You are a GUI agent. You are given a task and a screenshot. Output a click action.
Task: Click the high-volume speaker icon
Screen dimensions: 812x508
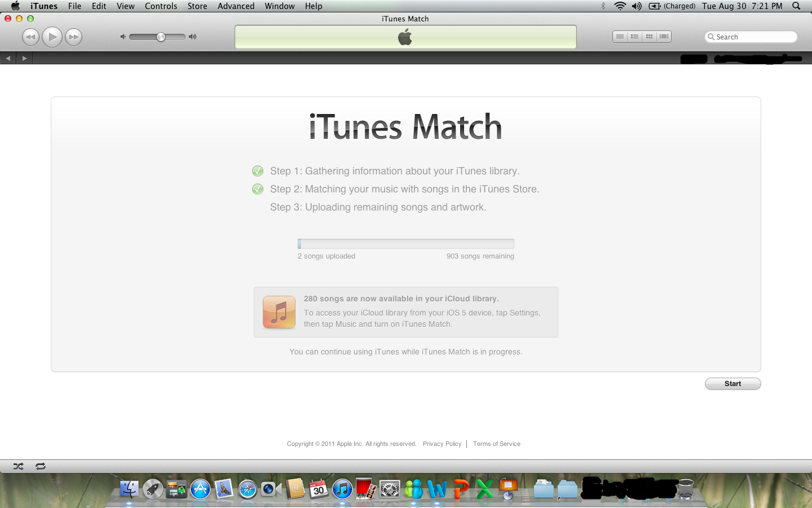coord(193,37)
